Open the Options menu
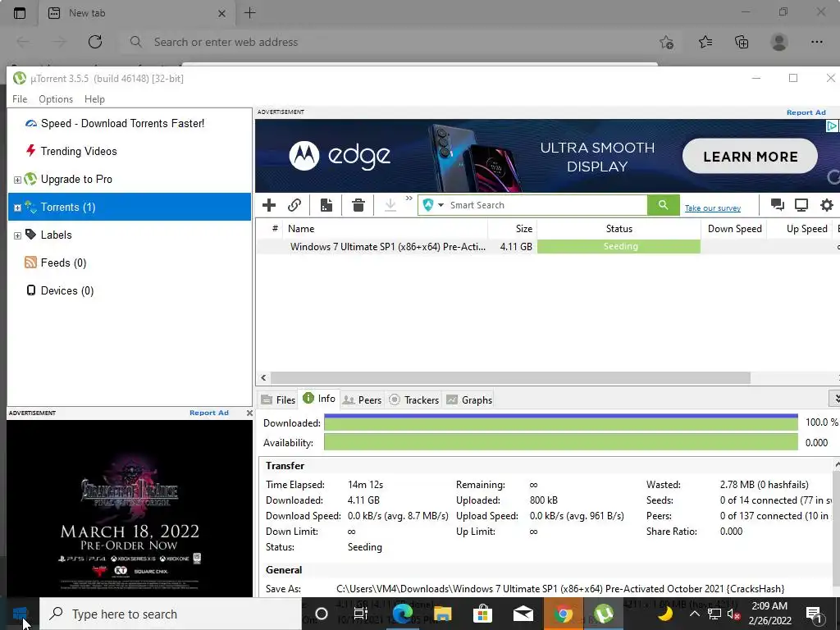 tap(56, 99)
